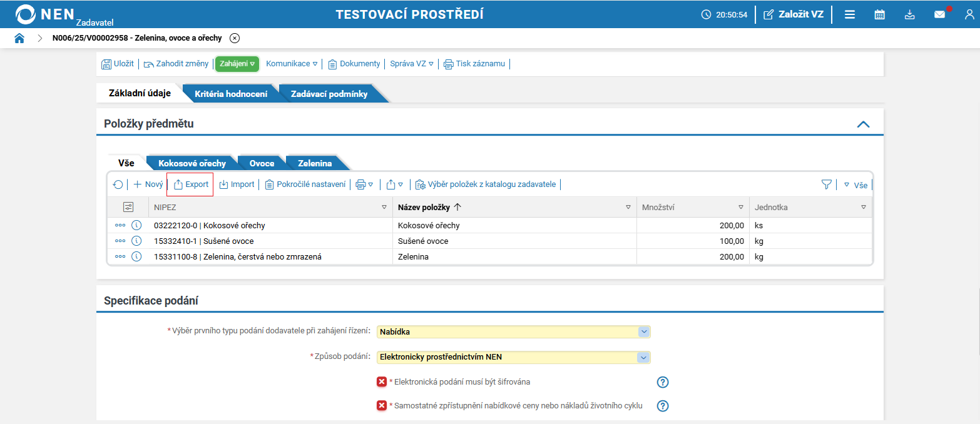The height and width of the screenshot is (424, 980).
Task: Open the Komunikace dropdown
Action: 290,63
